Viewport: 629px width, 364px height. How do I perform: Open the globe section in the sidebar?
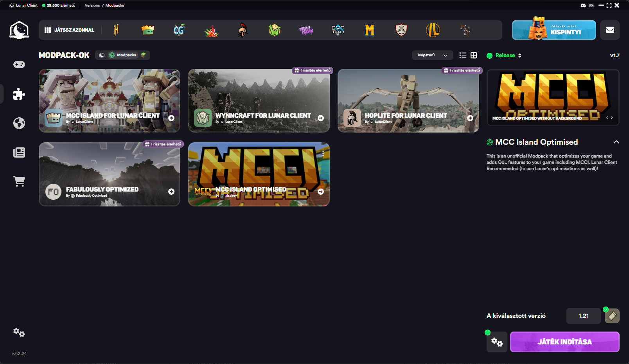[x=19, y=123]
